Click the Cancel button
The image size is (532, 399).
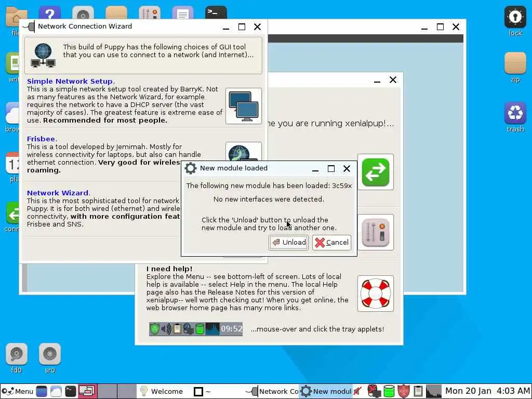331,242
